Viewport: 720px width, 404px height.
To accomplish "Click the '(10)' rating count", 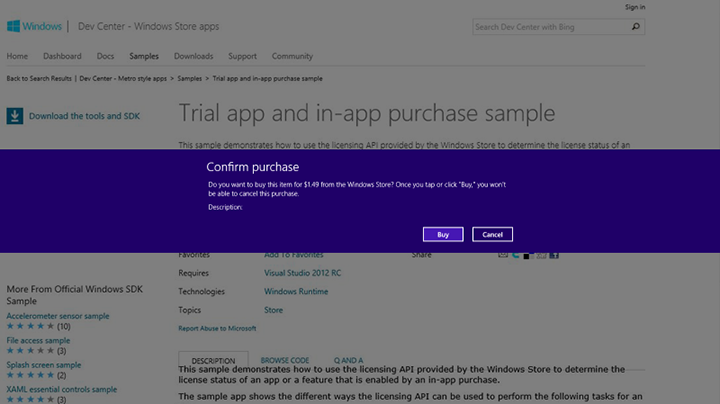I will pyautogui.click(x=64, y=326).
